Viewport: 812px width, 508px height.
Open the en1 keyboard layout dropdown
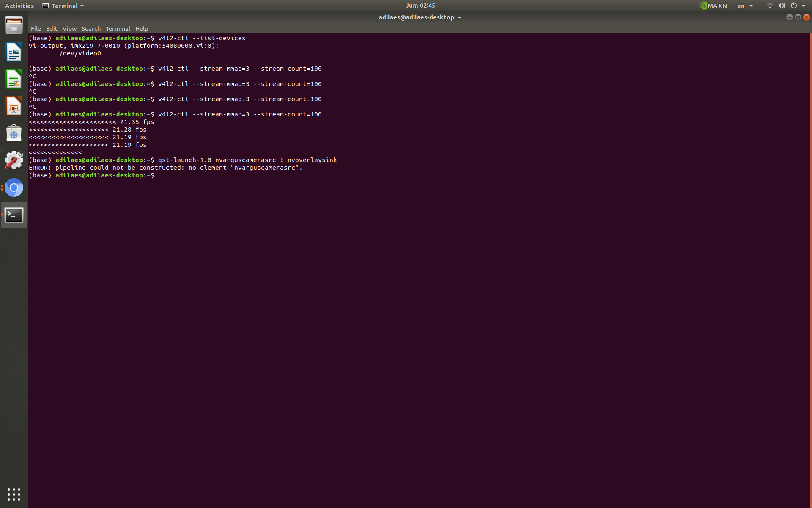[744, 6]
